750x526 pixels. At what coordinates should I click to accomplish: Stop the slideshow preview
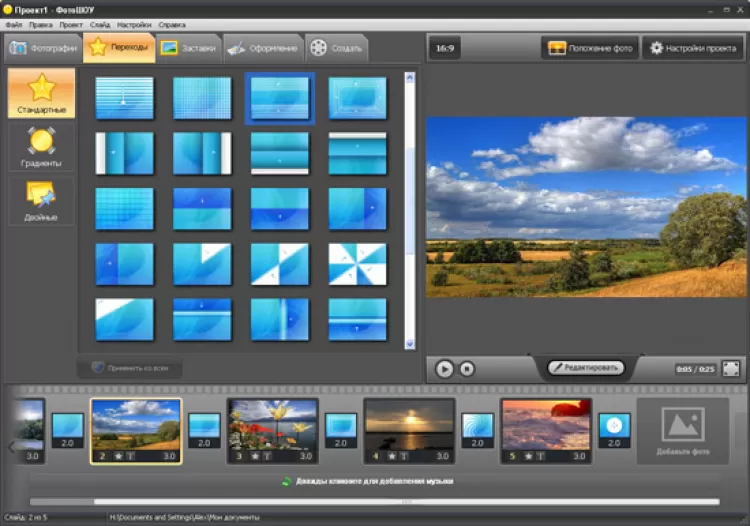coord(467,369)
